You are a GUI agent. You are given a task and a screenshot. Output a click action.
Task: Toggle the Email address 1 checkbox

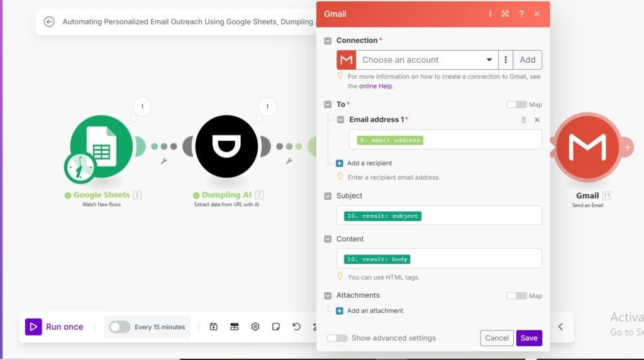340,120
